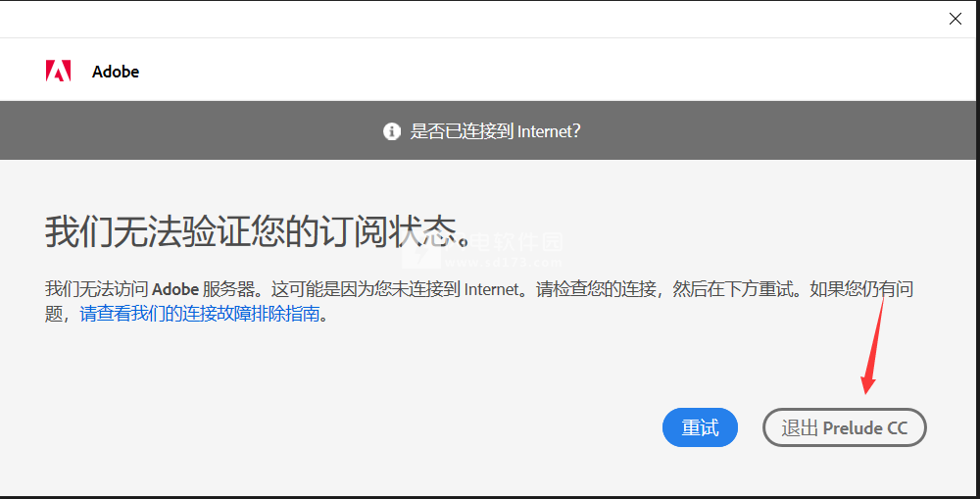The width and height of the screenshot is (980, 499).
Task: Close the dialog with the X button
Action: point(955,19)
